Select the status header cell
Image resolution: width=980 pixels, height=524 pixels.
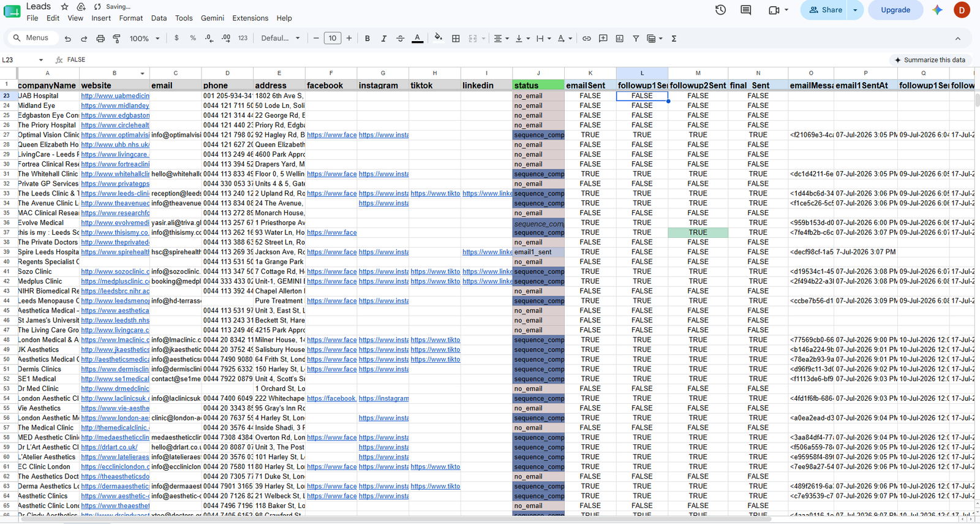[538, 85]
